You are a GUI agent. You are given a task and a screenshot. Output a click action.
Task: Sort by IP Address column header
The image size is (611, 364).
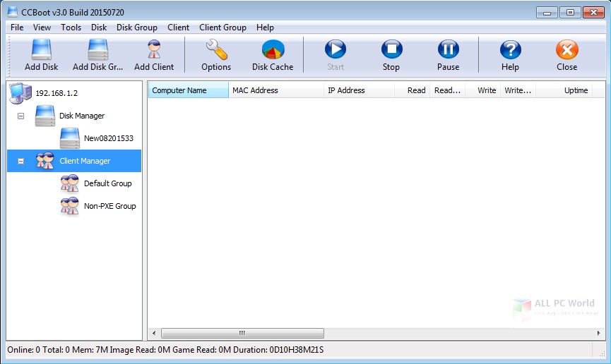tap(360, 90)
